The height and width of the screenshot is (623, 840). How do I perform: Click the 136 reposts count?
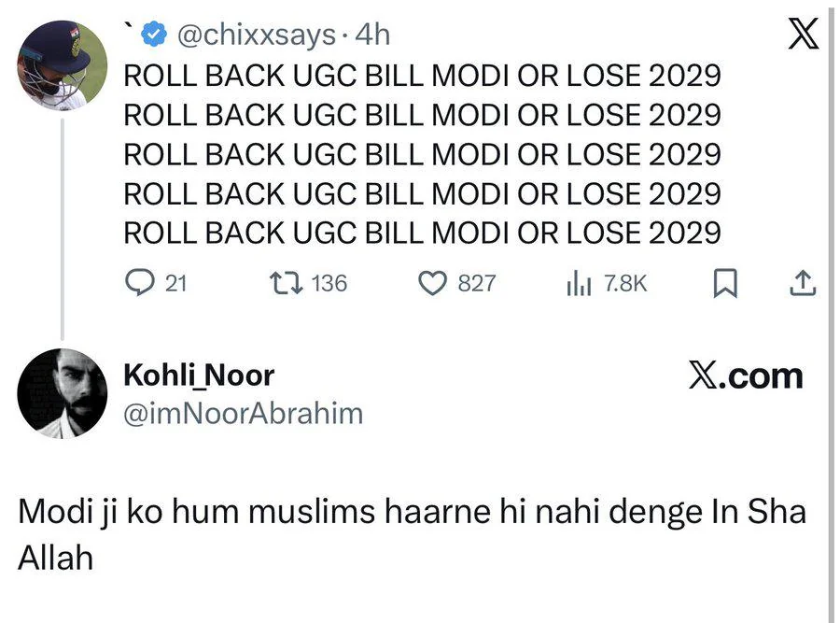click(x=328, y=282)
